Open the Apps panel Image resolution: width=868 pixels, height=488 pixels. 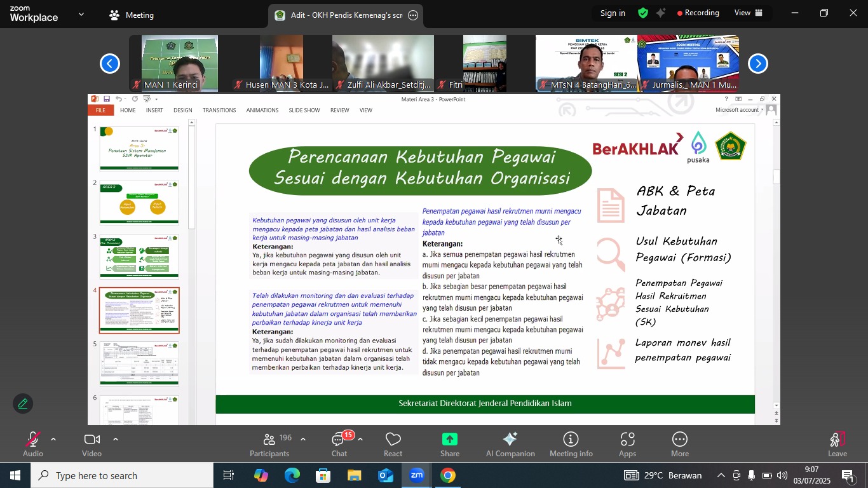click(x=627, y=444)
